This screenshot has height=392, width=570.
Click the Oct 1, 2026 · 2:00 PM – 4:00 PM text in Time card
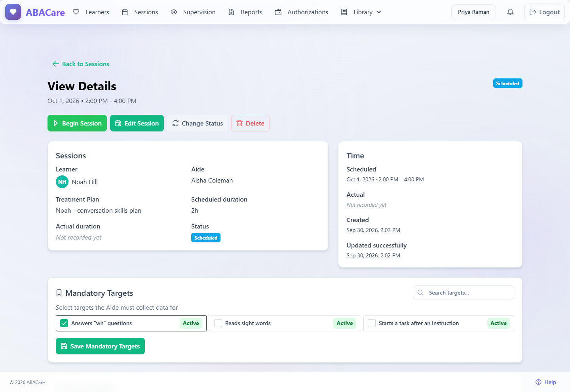tap(385, 179)
